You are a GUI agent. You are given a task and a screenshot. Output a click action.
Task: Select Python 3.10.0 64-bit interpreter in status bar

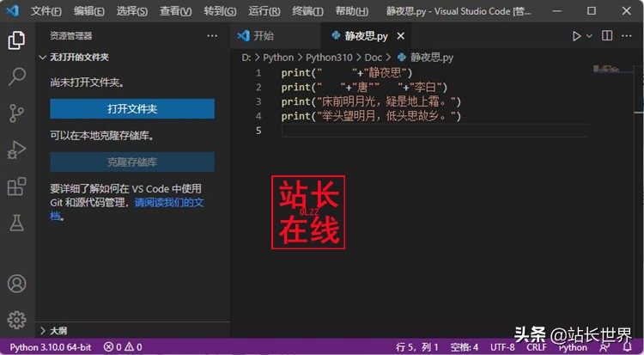(x=50, y=347)
